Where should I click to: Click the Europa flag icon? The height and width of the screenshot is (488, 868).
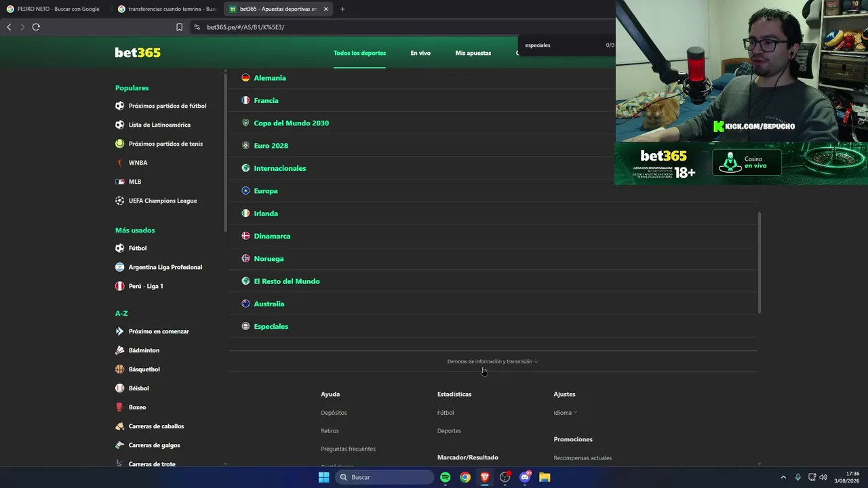click(x=245, y=190)
